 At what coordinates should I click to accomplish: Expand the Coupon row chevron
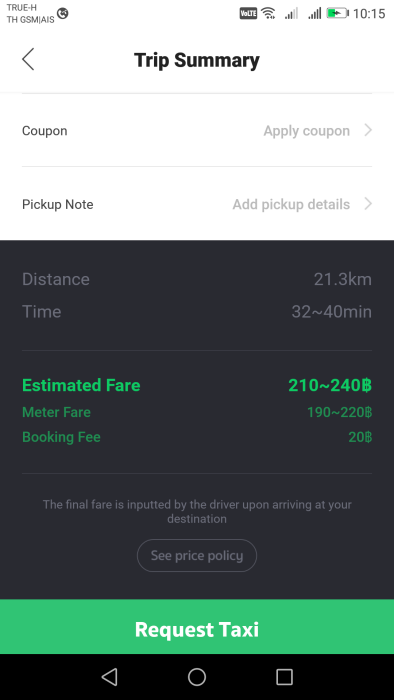[368, 130]
